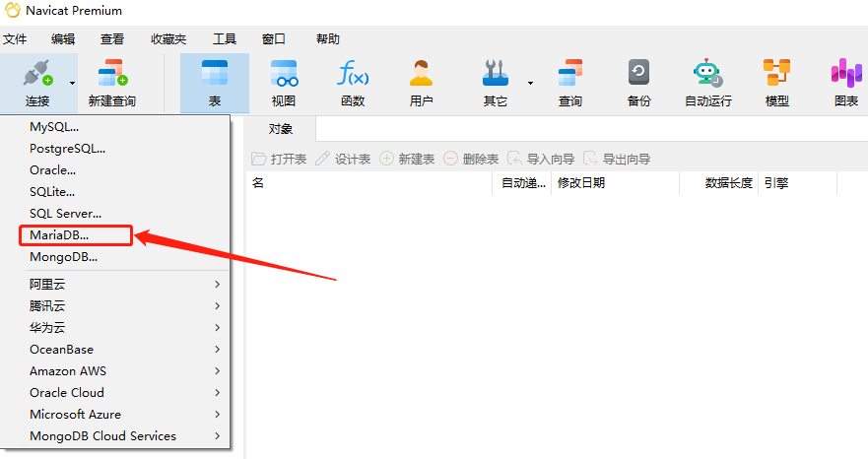Open the 工具 menu

click(225, 39)
